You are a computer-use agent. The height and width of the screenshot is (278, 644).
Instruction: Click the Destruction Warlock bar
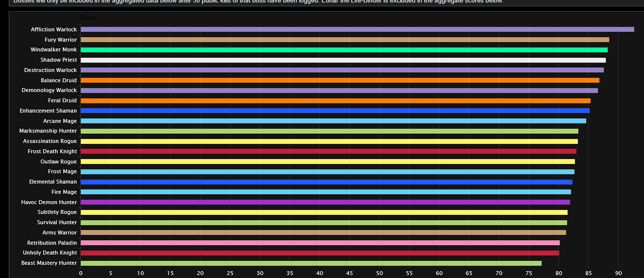pos(342,70)
